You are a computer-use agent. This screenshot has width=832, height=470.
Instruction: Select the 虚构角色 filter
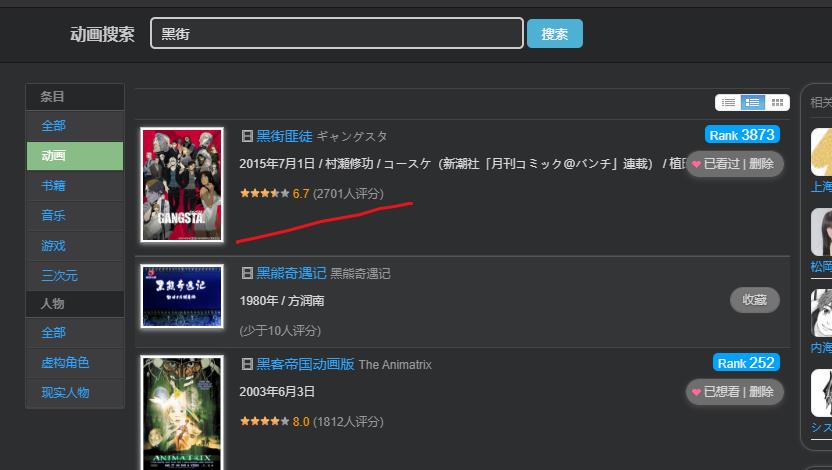coord(75,363)
